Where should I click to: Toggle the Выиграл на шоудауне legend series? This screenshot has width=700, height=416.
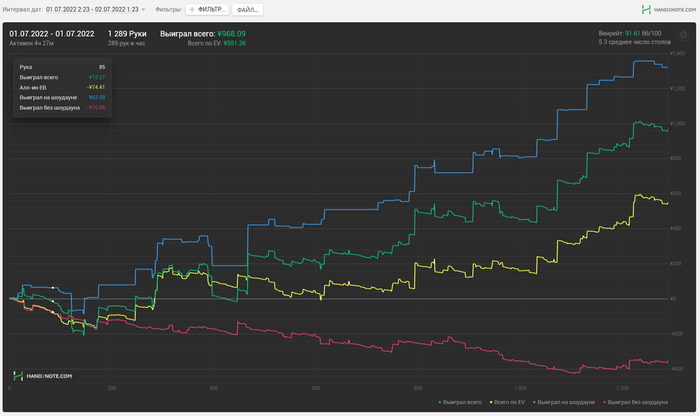(x=564, y=402)
